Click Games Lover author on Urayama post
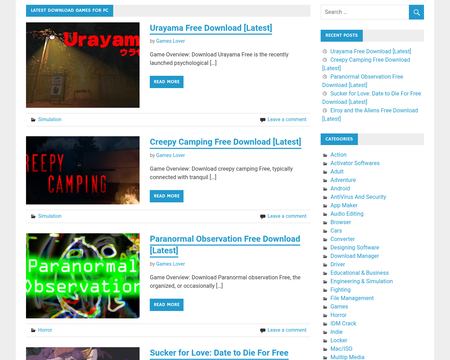This screenshot has height=360, width=450. 170,41
